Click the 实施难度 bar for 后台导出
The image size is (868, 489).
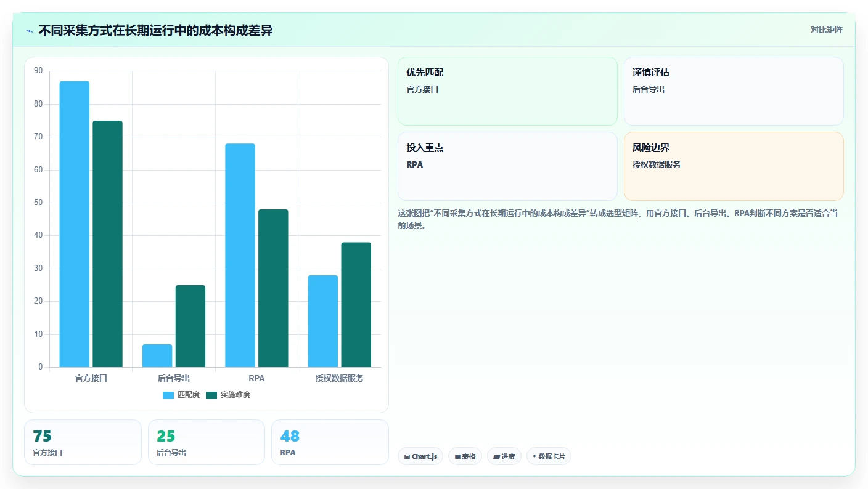point(190,326)
